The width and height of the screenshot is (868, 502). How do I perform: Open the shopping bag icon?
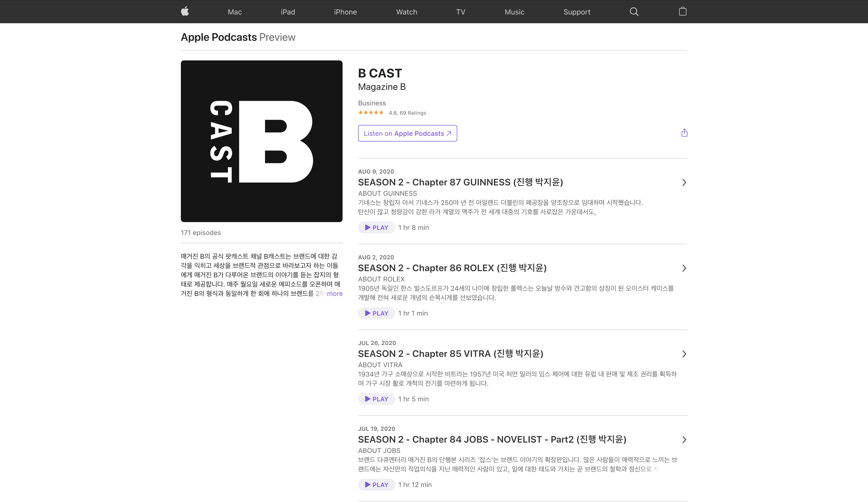(682, 11)
